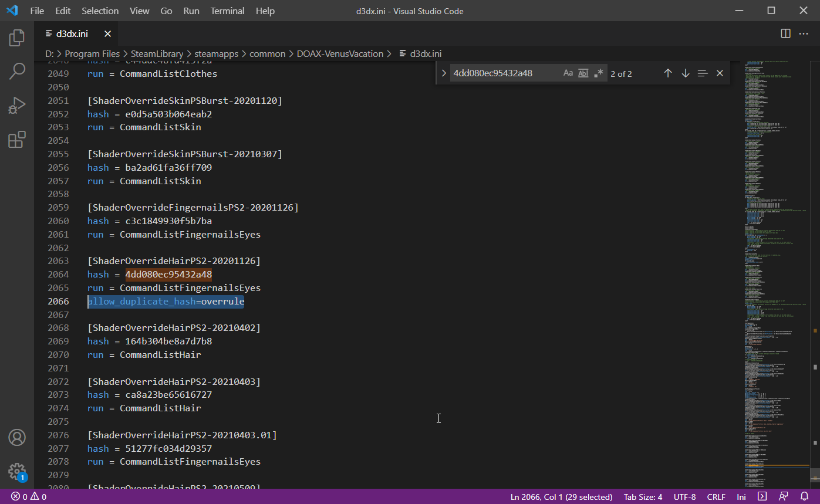Open the Edit menu
This screenshot has width=820, height=504.
tap(63, 11)
